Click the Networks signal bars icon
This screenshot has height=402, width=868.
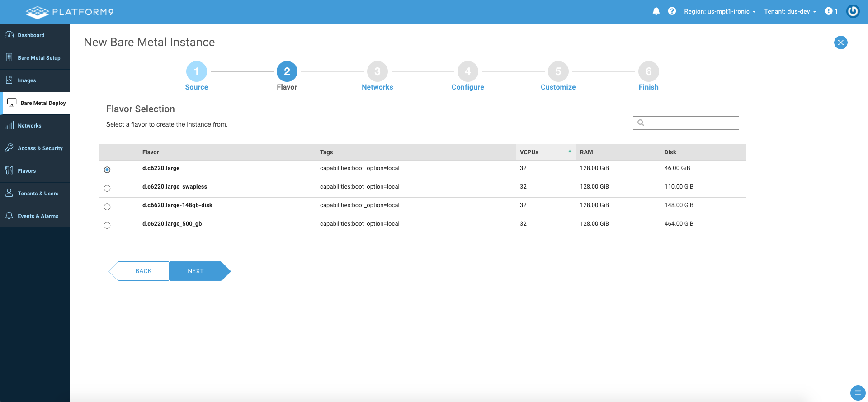(9, 125)
